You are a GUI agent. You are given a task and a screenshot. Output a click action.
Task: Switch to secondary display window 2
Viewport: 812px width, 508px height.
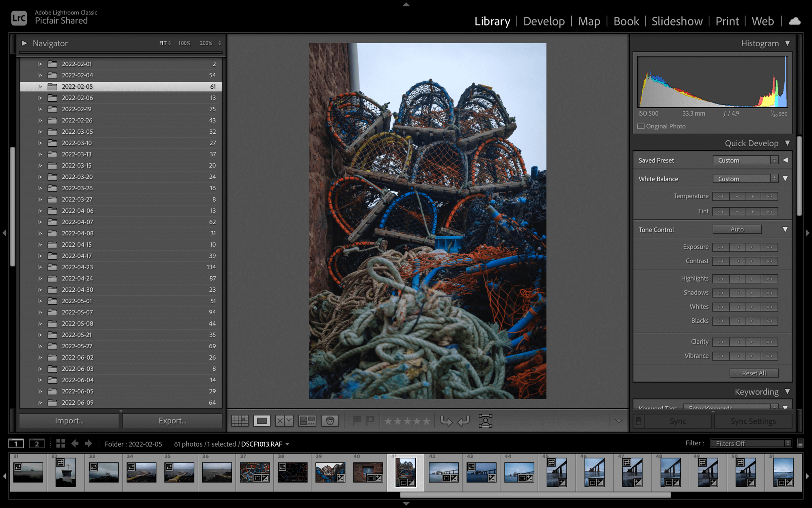click(37, 444)
